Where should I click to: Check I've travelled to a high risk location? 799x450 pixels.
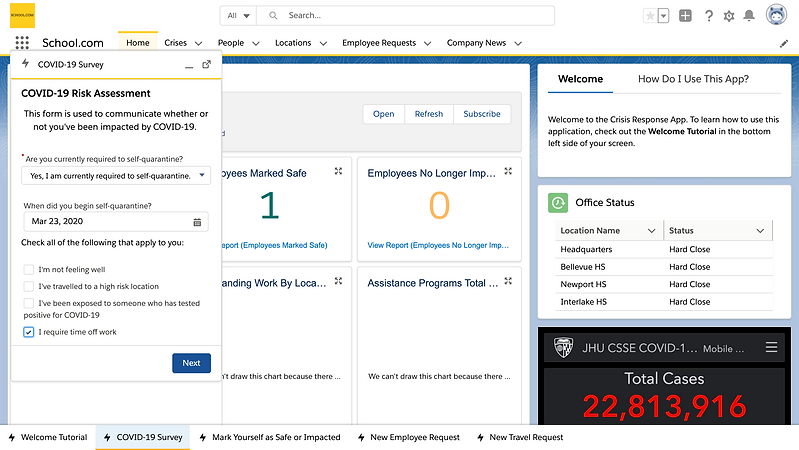pyautogui.click(x=29, y=286)
